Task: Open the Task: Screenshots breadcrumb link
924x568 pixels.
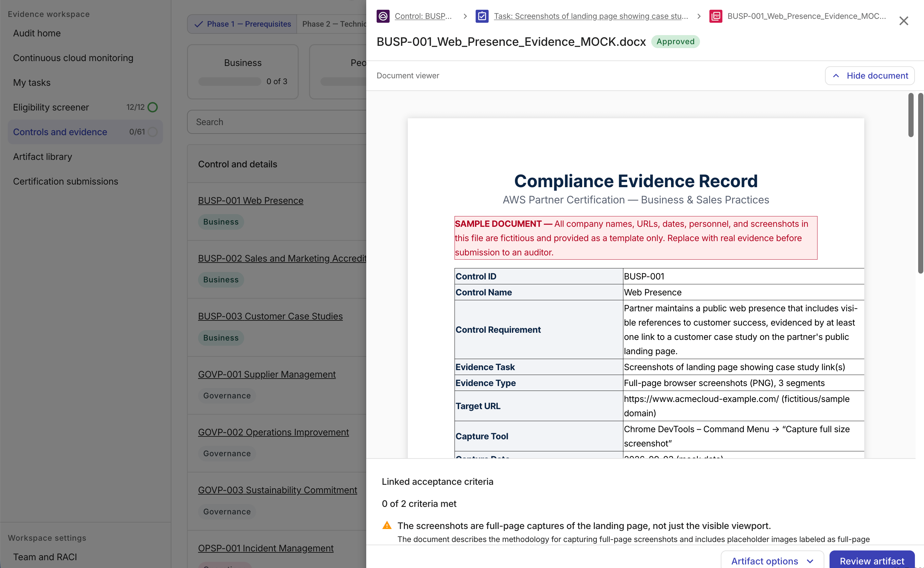Action: point(591,16)
